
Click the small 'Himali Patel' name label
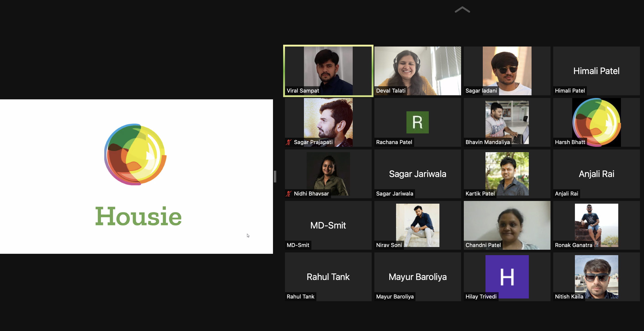click(x=570, y=91)
